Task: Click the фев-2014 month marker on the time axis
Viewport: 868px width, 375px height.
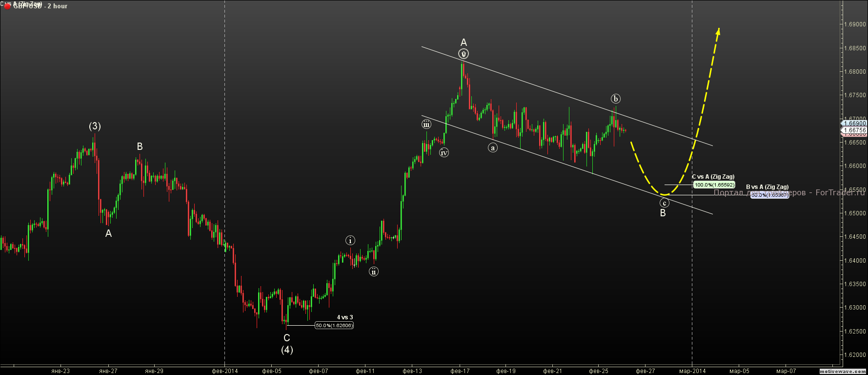Action: pyautogui.click(x=224, y=371)
